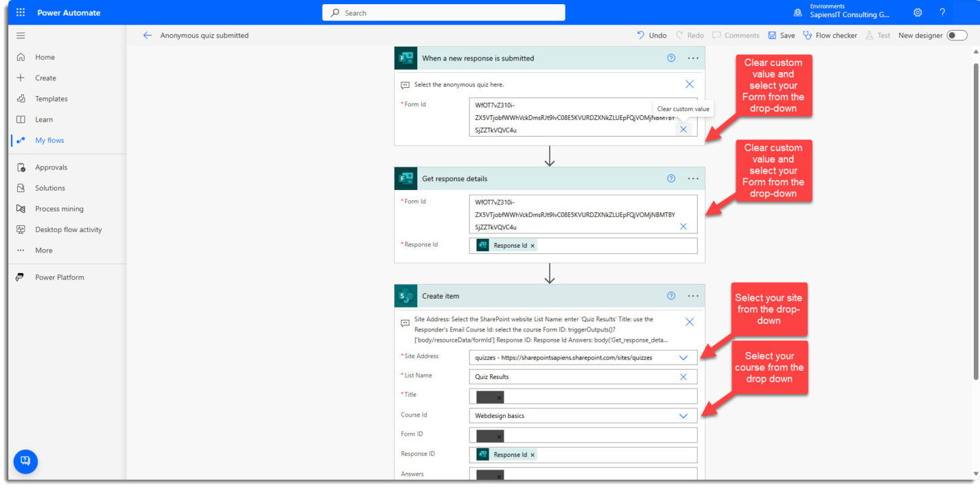Click the Search box at top
980x488 pixels.
pos(444,13)
